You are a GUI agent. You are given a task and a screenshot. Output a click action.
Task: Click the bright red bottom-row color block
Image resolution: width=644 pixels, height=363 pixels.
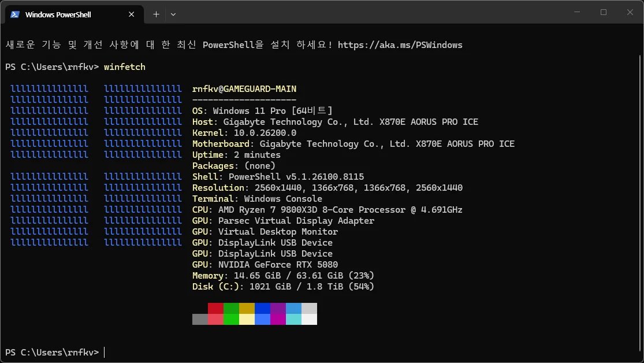[215, 320]
